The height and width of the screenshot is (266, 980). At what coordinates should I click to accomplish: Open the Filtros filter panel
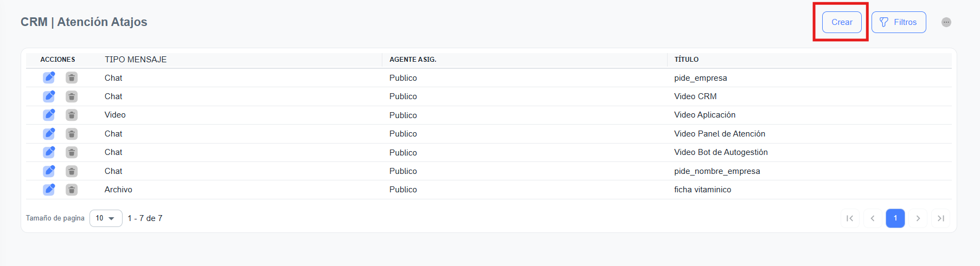tap(898, 22)
